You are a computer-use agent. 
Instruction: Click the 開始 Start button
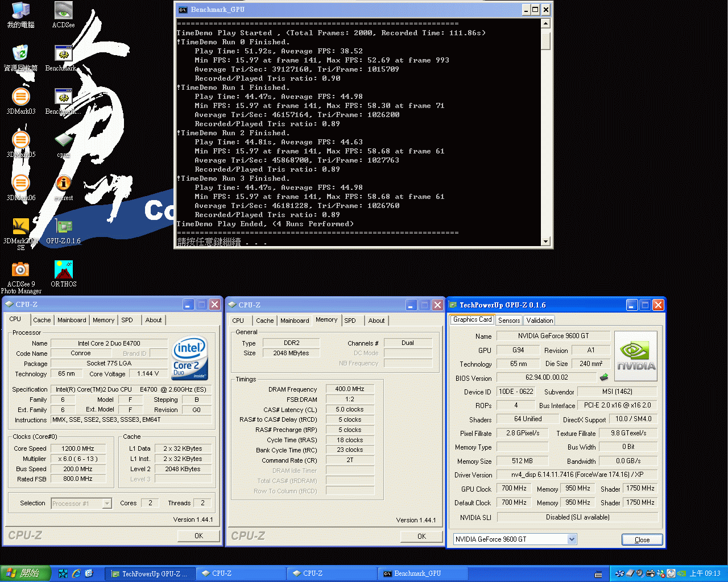click(x=26, y=573)
